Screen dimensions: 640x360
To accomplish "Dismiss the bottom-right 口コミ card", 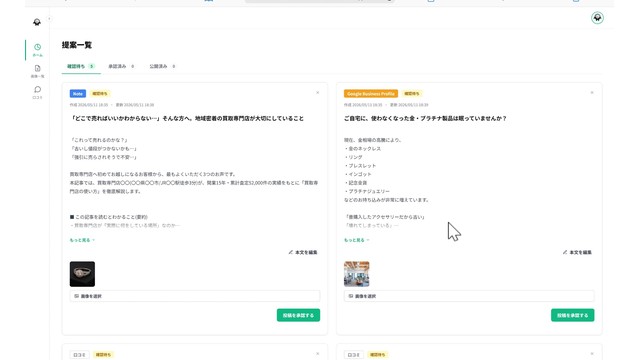I will [x=592, y=354].
